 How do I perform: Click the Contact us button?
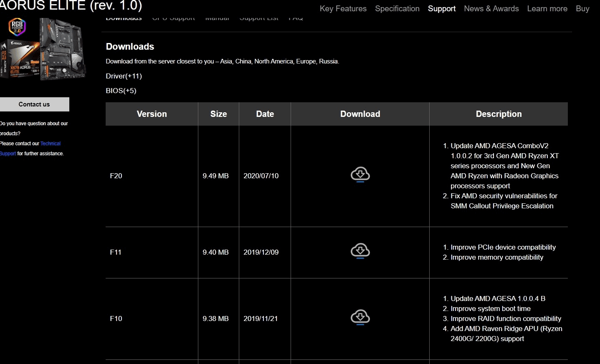34,104
